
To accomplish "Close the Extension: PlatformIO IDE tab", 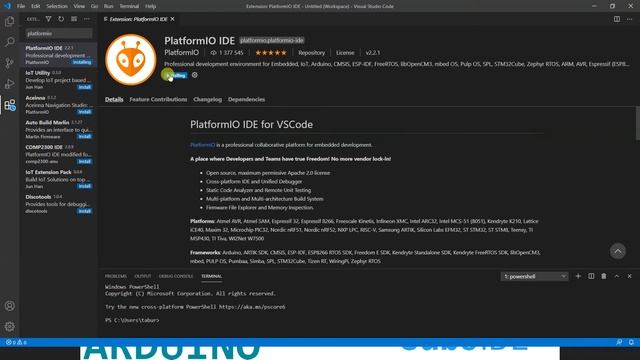I will tap(173, 19).
